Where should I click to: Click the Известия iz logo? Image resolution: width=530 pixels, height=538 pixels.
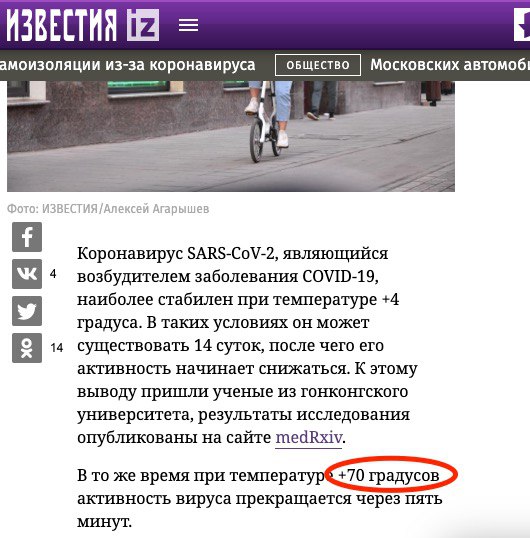point(82,25)
